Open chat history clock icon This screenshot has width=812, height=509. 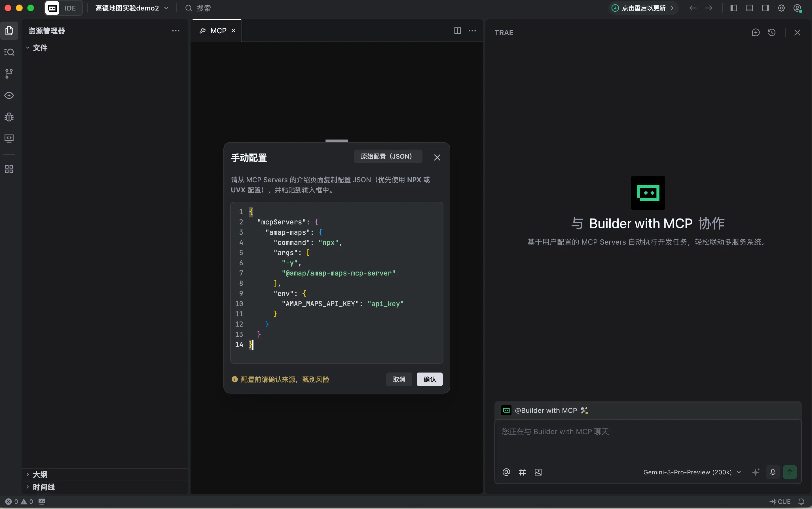(x=772, y=32)
